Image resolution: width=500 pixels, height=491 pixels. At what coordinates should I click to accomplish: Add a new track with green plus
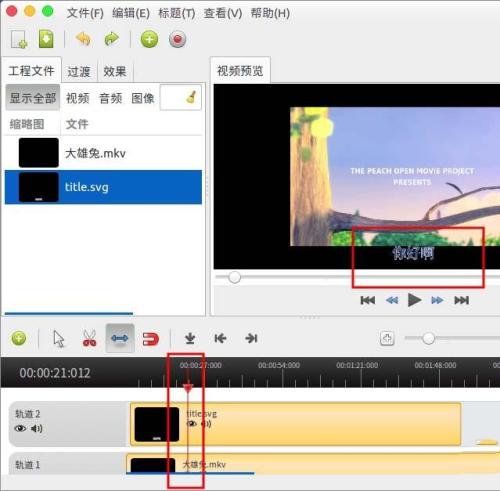[19, 338]
